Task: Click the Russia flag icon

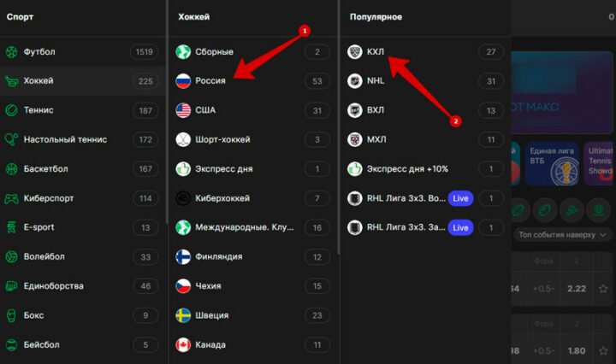Action: [x=183, y=81]
